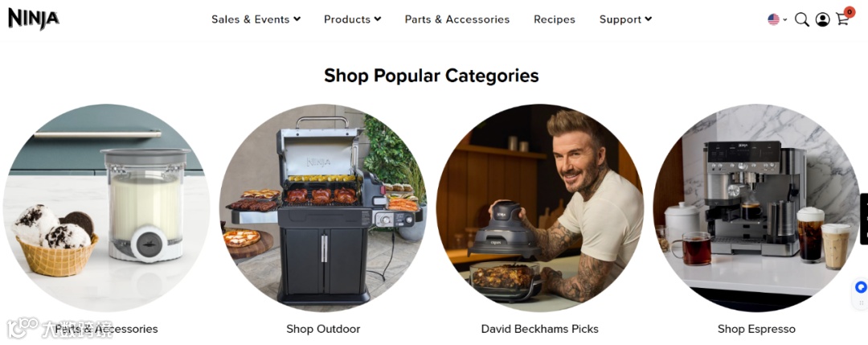Click the Ninja logo in the header

tap(33, 18)
